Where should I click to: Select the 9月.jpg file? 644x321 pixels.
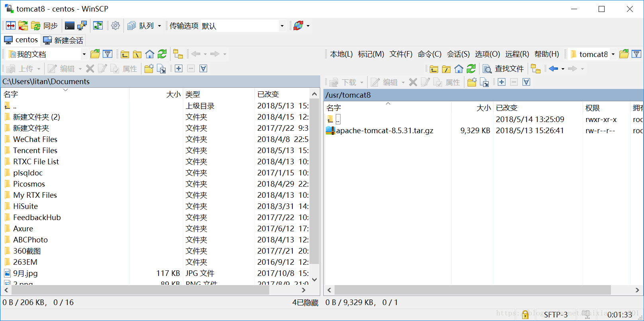pyautogui.click(x=25, y=273)
